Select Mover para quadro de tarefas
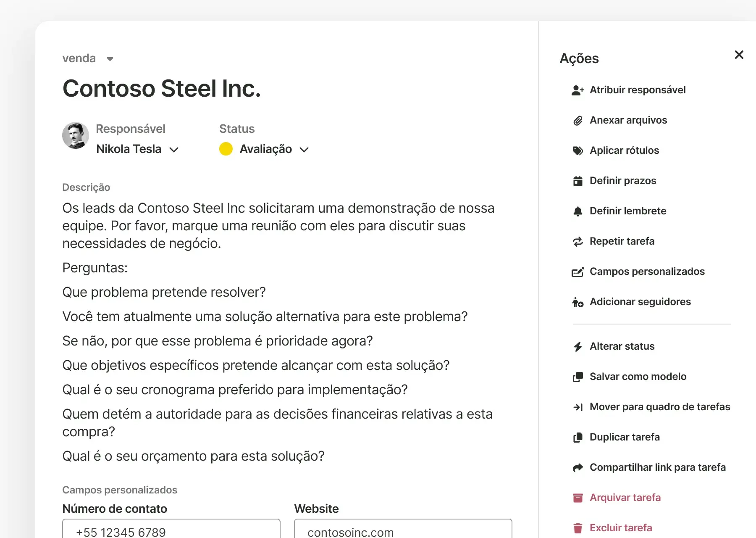Viewport: 756px width, 538px height. (x=659, y=407)
